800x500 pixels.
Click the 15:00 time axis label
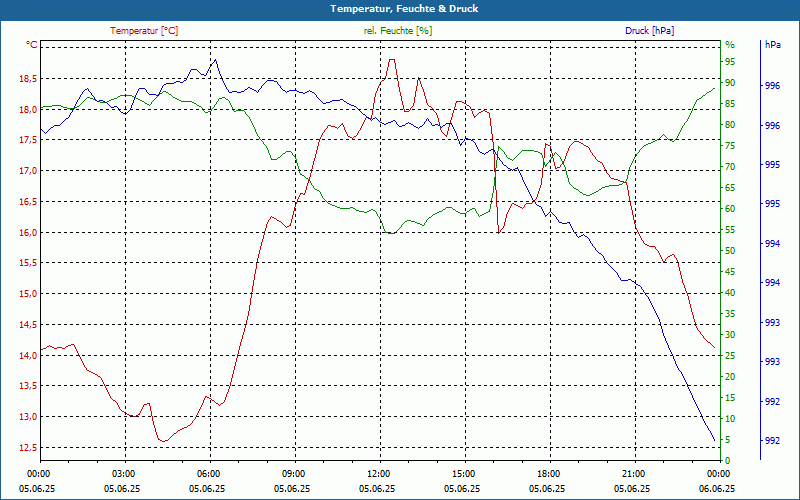click(x=464, y=473)
